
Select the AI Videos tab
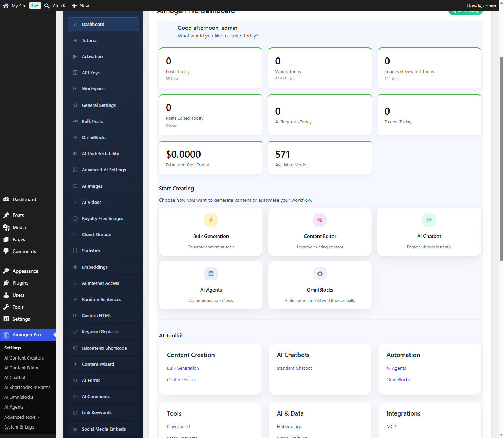pos(103,202)
